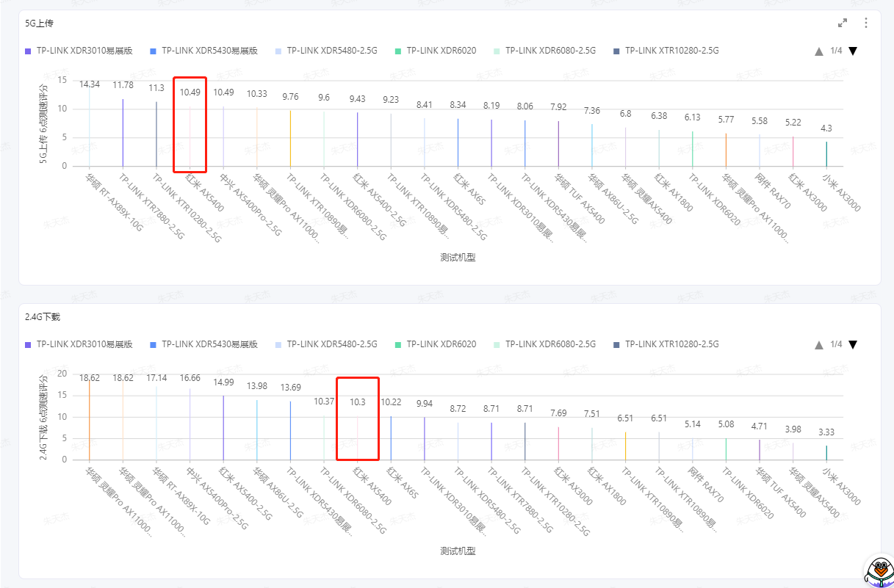Viewport: 894px width, 588px height.
Task: Select the 3.33 data label in 2.4G下载 chart
Action: coord(827,432)
